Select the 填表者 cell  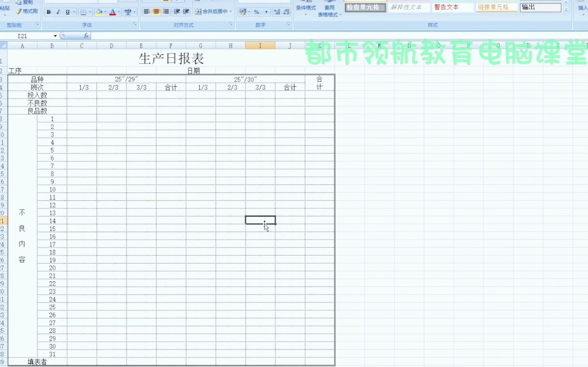click(x=37, y=362)
